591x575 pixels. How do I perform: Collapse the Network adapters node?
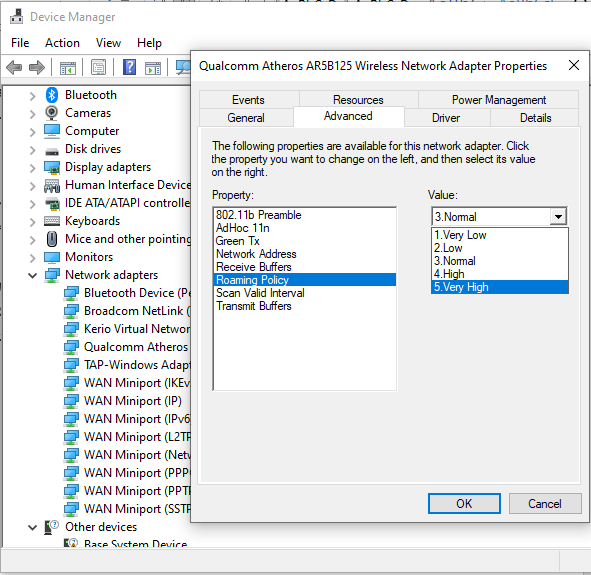click(32, 276)
